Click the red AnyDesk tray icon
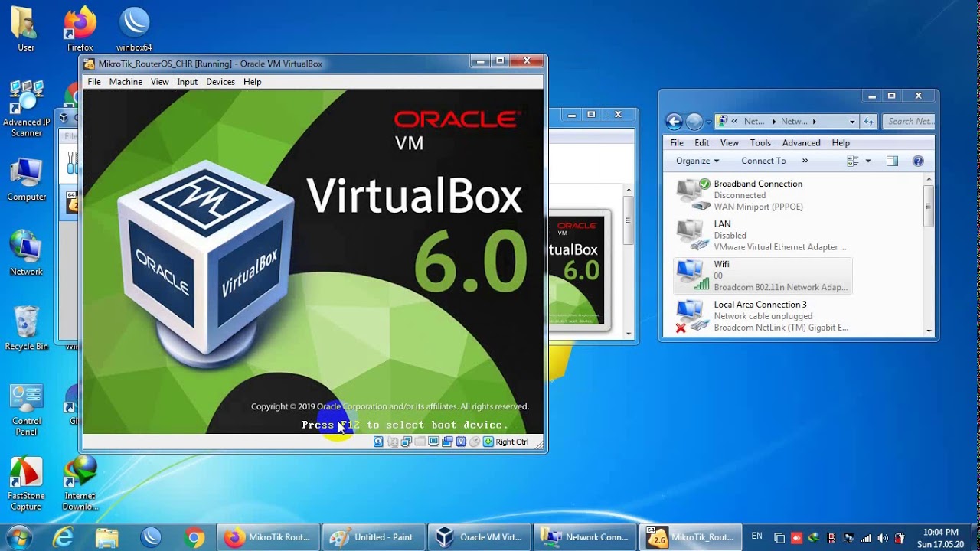This screenshot has height=551, width=980. tap(796, 538)
